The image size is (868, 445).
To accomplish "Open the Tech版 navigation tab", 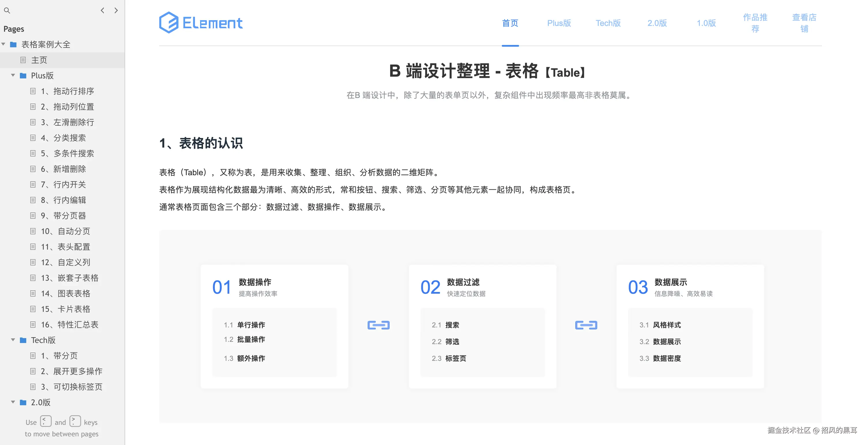I will coord(608,23).
